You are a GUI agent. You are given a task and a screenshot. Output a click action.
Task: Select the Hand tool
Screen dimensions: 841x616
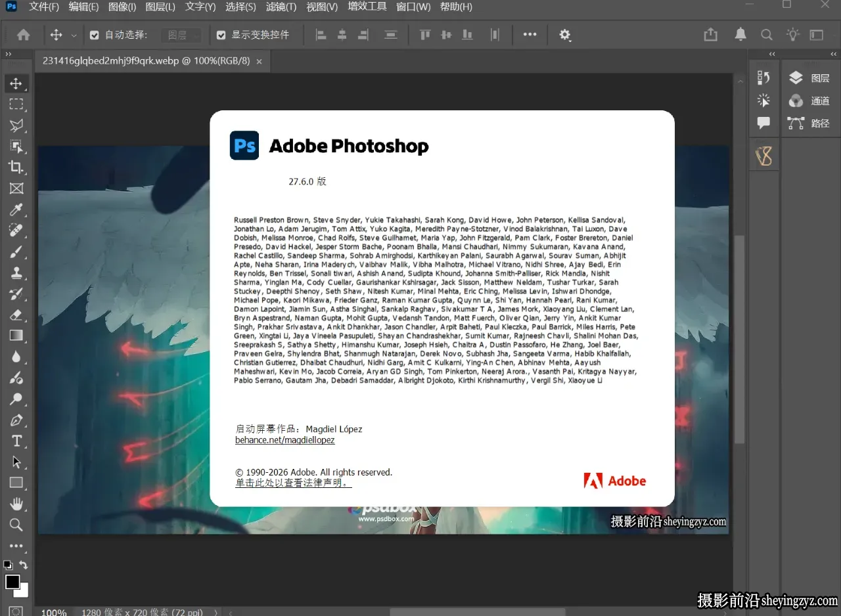(x=16, y=504)
